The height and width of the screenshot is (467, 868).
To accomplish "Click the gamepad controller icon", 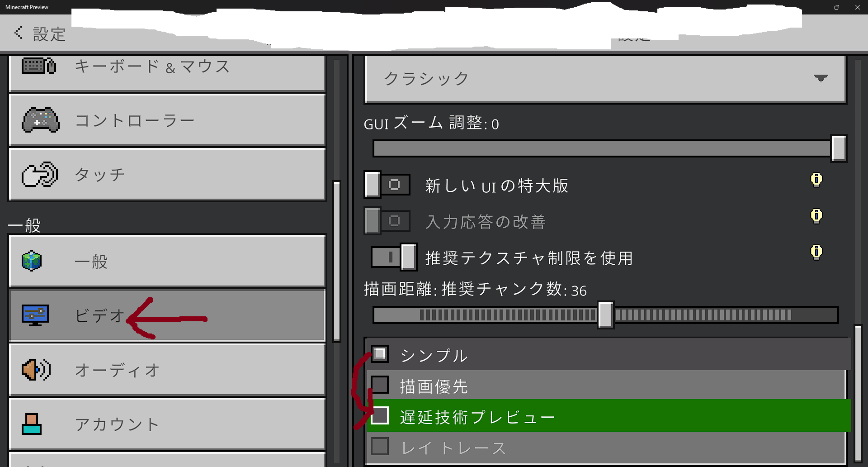I will [x=41, y=120].
